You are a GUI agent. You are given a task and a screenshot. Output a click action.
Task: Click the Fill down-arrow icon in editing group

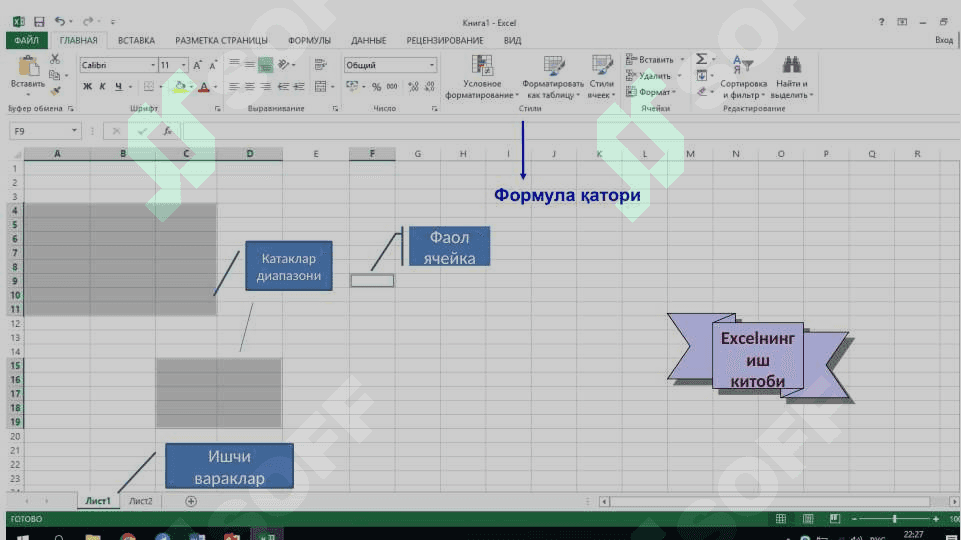pos(702,75)
